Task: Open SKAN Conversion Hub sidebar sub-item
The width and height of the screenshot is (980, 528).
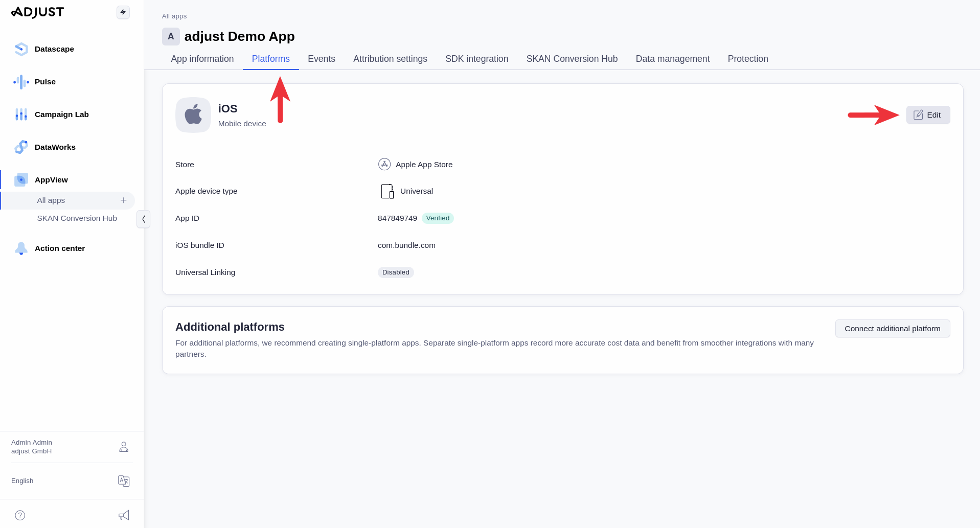Action: (x=77, y=218)
